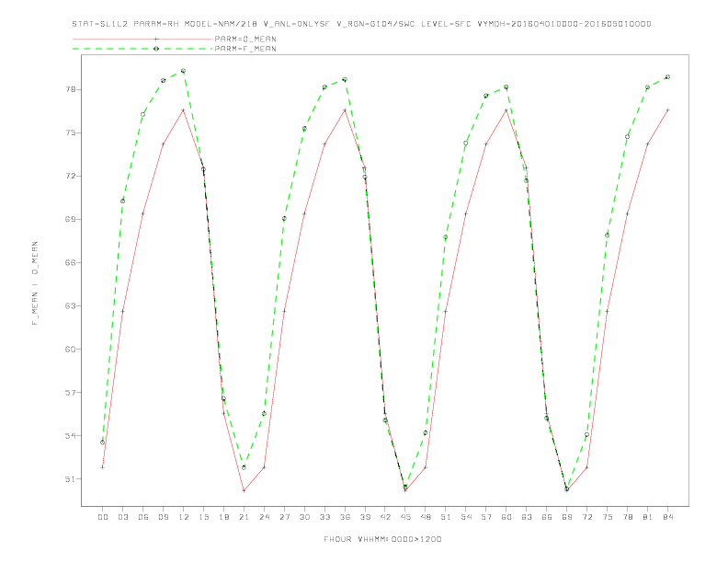Image resolution: width=728 pixels, height=563 pixels.
Task: Click the x-axis title FHOUR VHHMM:0000>1200
Action: (x=382, y=539)
